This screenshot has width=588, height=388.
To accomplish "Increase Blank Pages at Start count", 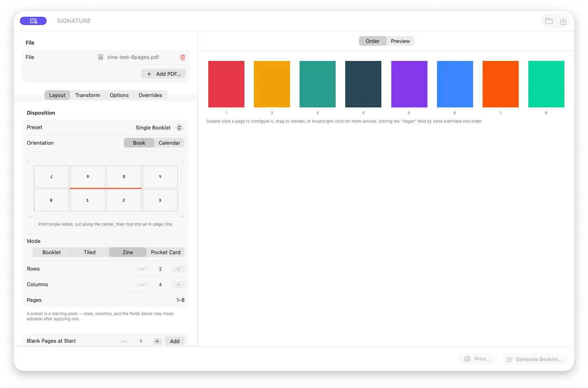I will [x=157, y=341].
